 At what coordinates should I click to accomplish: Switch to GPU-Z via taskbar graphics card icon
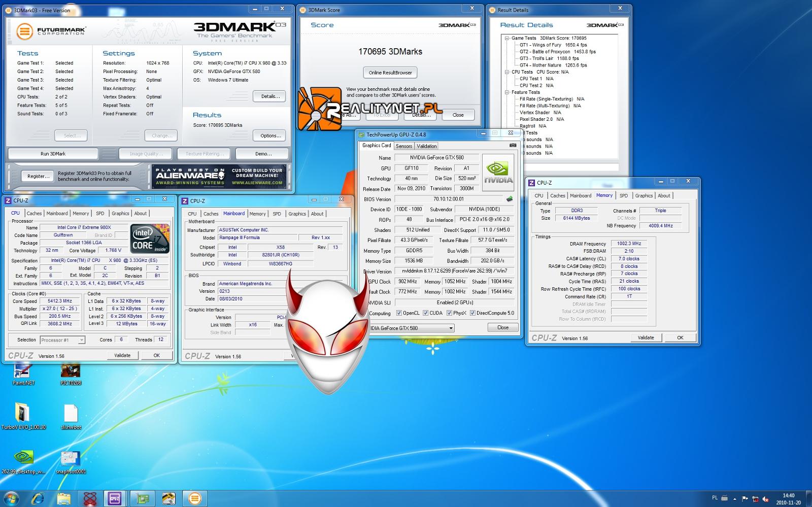click(142, 498)
